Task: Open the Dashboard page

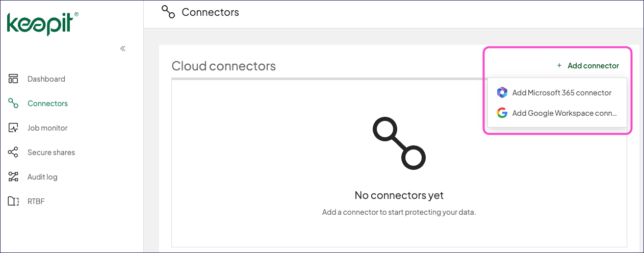Action: 46,79
